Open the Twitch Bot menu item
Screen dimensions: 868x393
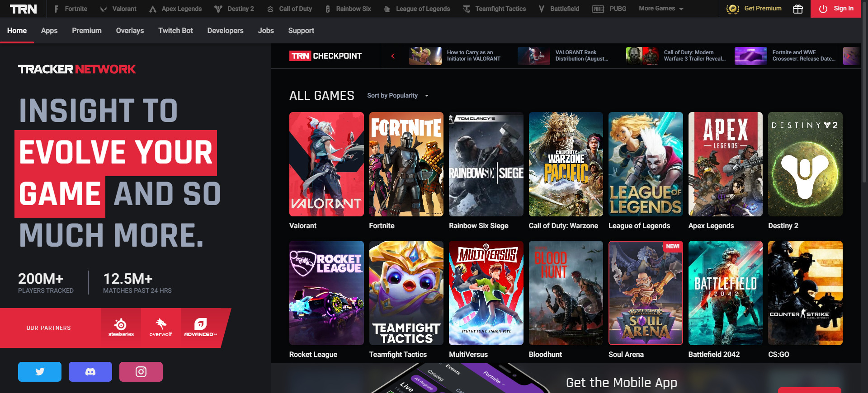[x=175, y=31]
